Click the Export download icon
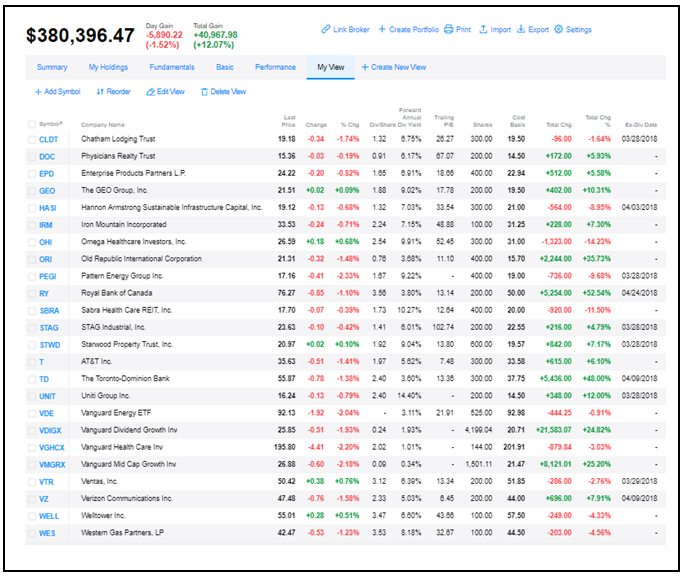687x578 pixels. (521, 29)
